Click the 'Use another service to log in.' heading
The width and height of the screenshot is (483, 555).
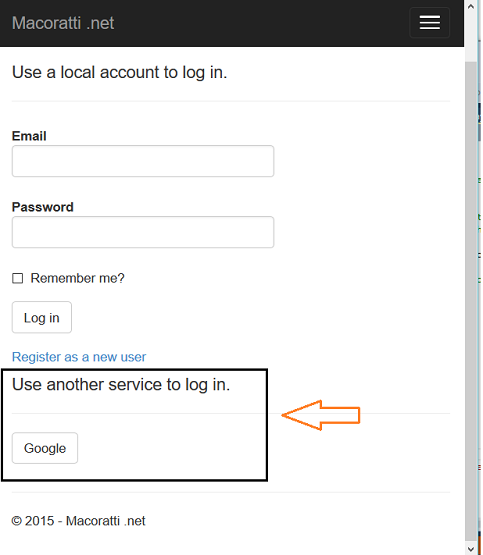(x=121, y=385)
